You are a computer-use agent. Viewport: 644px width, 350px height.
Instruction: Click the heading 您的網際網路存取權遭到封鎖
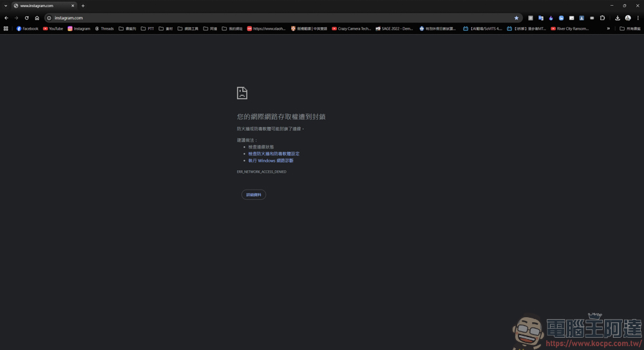[281, 117]
